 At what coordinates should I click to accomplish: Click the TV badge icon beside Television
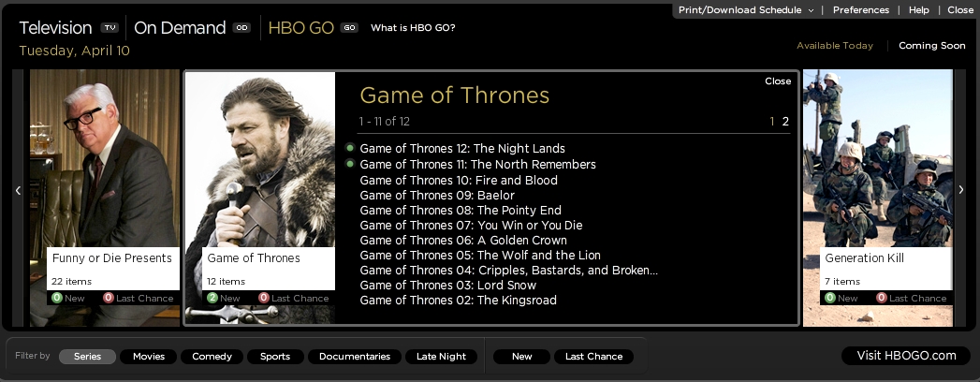(x=110, y=27)
